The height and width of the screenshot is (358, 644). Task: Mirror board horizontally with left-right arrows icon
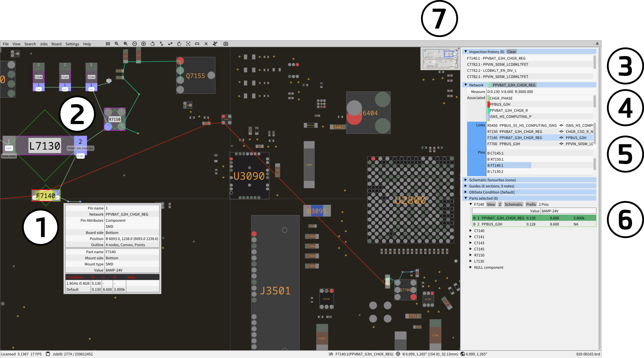(x=170, y=44)
